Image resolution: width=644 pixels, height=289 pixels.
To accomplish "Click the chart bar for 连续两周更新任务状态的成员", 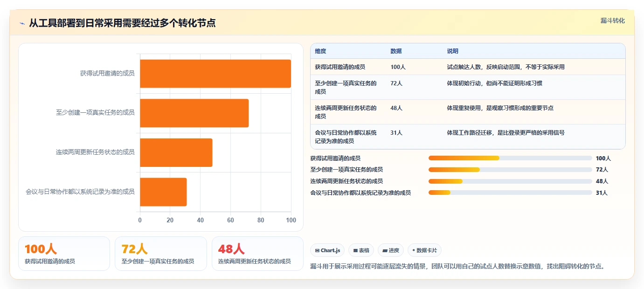I will coord(176,152).
